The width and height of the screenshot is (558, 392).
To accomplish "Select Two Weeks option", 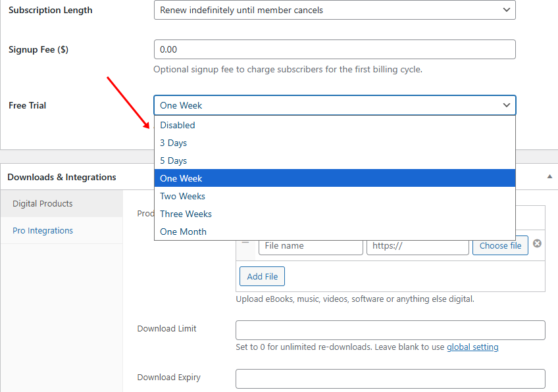I will click(334, 196).
